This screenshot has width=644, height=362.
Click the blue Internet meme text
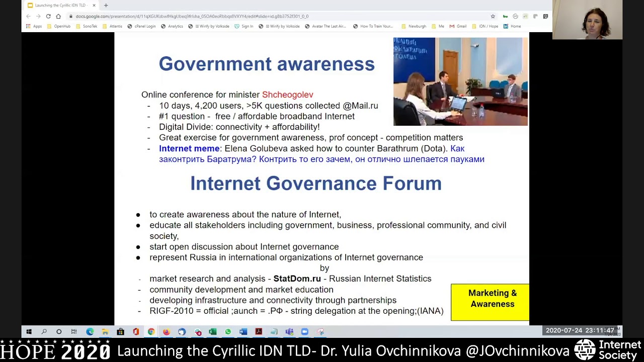tap(189, 148)
